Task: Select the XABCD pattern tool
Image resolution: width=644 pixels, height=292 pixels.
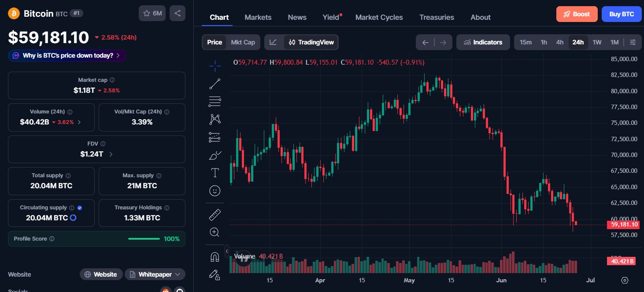Action: click(215, 119)
